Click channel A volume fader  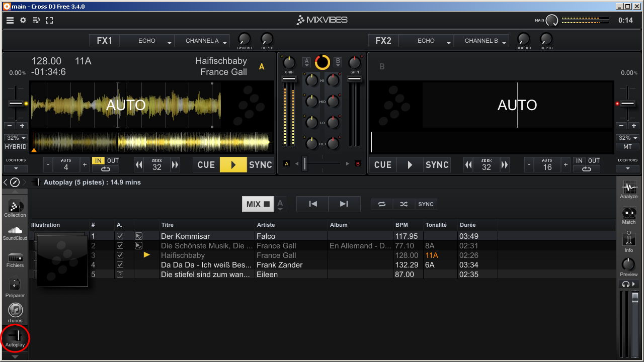[289, 79]
